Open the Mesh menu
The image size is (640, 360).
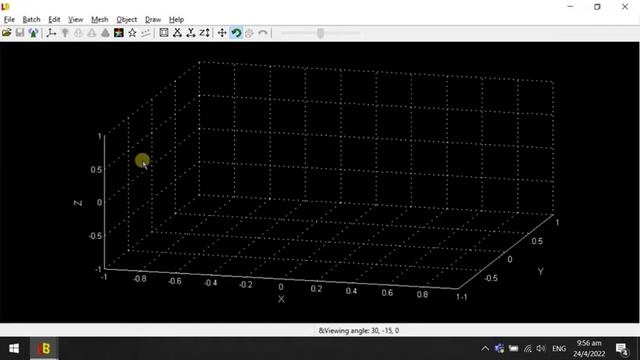(x=100, y=20)
